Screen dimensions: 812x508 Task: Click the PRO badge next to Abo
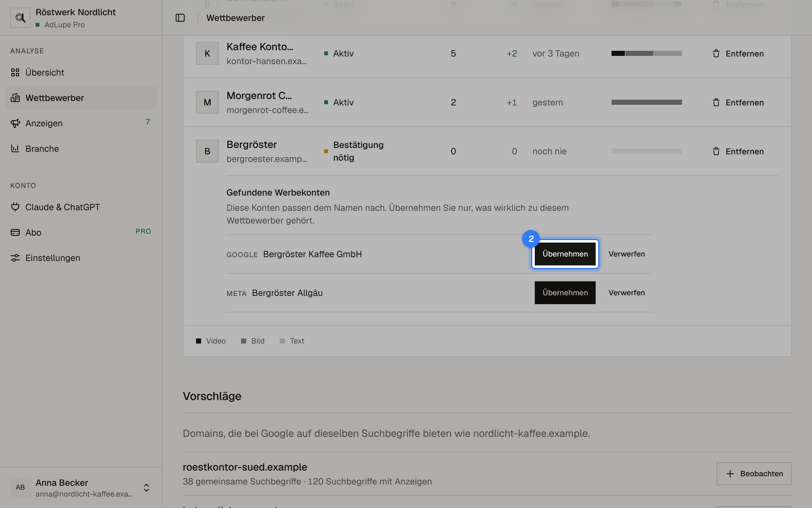(x=143, y=231)
